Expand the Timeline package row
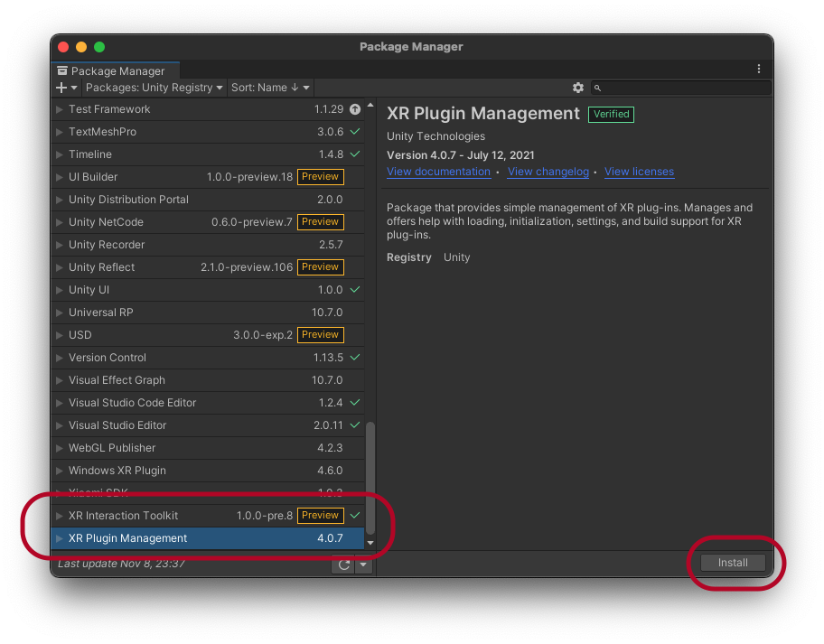824x644 pixels. coord(60,154)
